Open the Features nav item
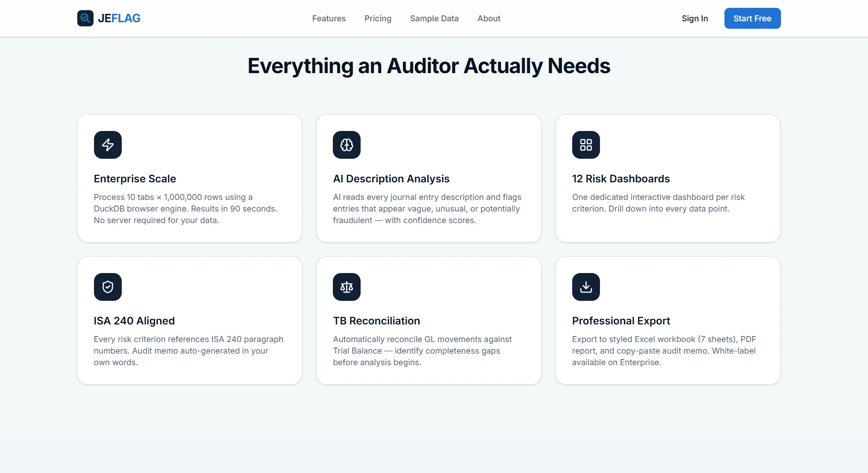 (329, 19)
